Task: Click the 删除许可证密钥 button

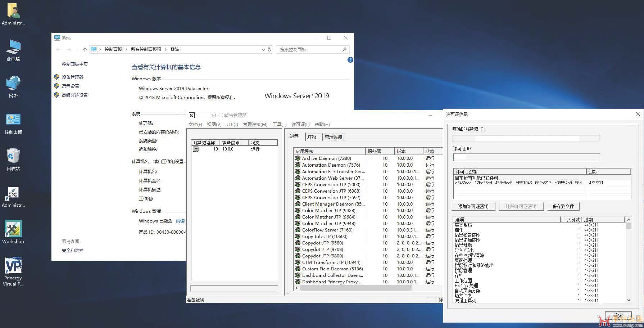Action: (521, 207)
